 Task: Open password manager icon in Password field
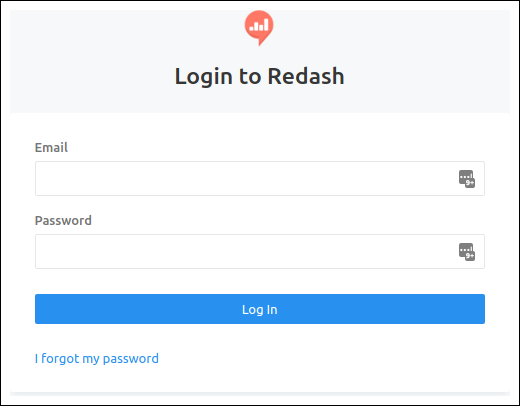(467, 252)
